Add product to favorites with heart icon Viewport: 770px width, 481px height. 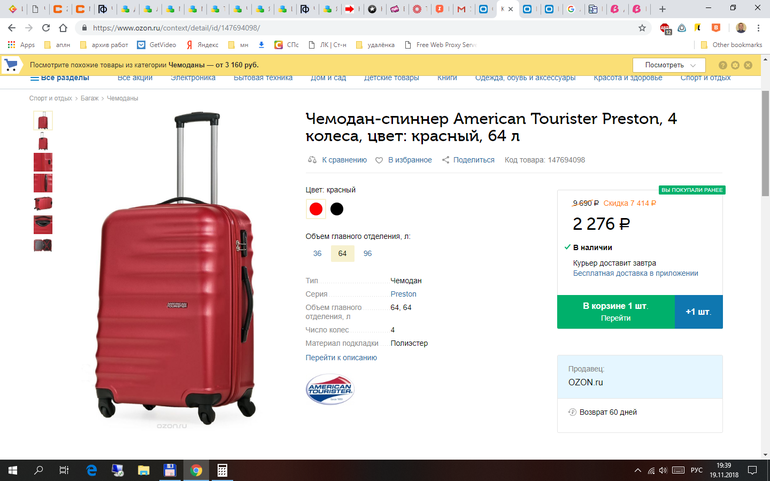pyautogui.click(x=379, y=160)
